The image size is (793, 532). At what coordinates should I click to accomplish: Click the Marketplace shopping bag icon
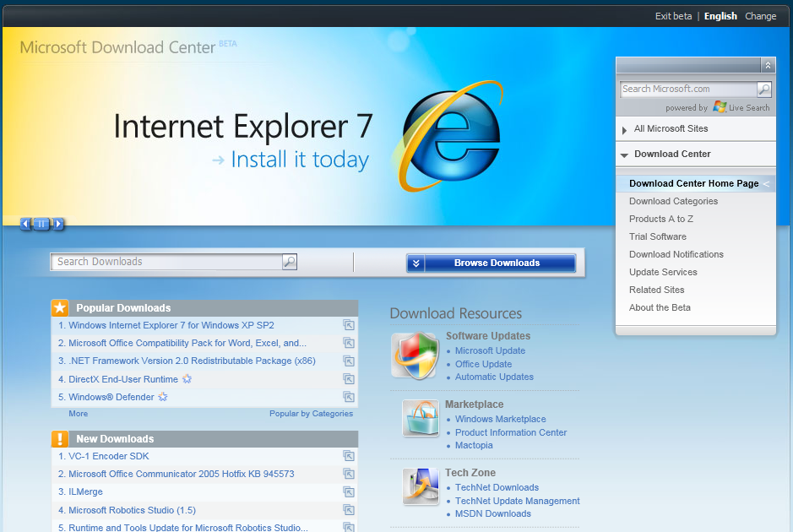coord(420,419)
